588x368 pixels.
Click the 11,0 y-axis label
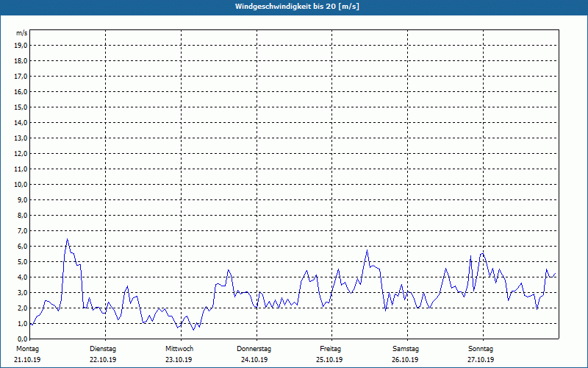click(x=21, y=169)
